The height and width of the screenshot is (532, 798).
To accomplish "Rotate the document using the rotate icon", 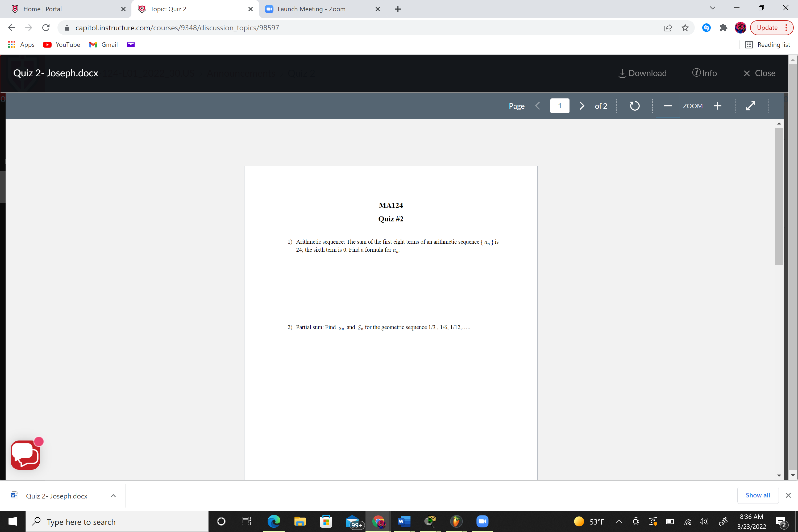I will [x=634, y=106].
